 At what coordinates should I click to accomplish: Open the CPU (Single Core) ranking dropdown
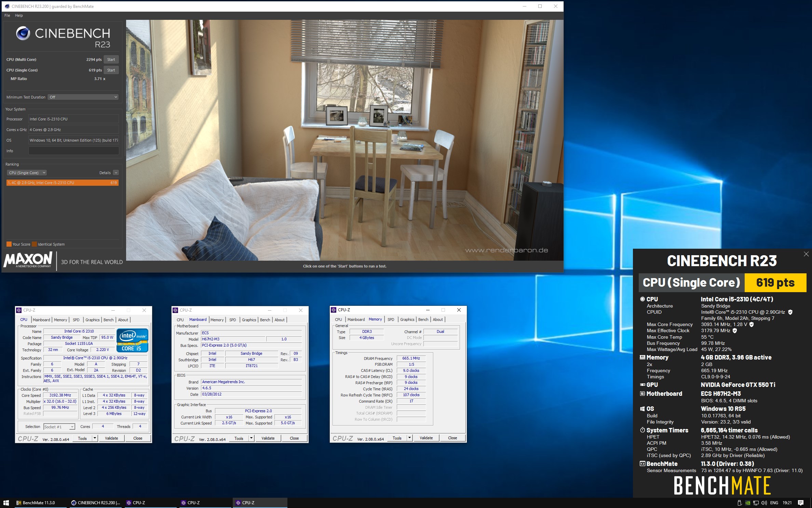click(x=27, y=173)
